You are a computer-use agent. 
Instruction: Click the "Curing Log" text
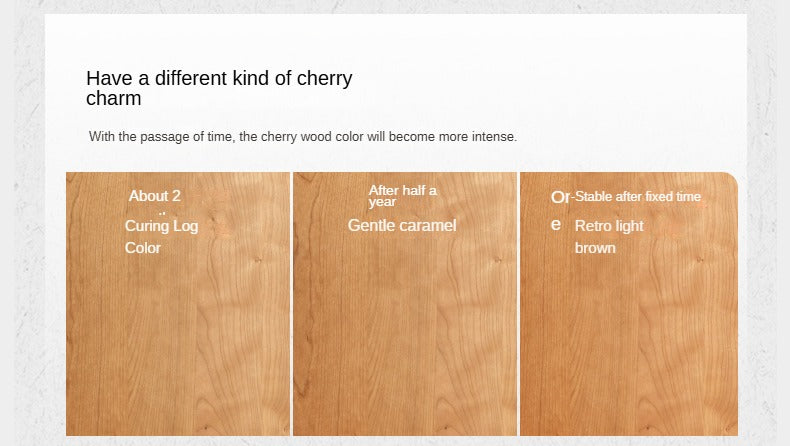161,226
